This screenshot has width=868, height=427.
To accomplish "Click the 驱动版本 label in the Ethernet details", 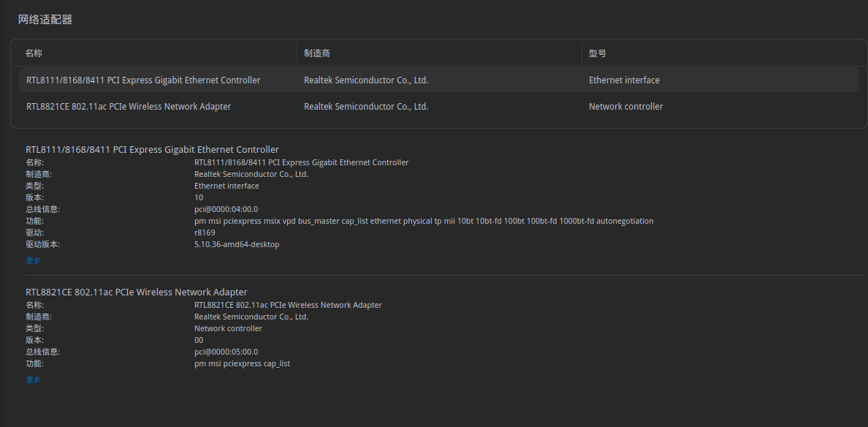I will pos(42,244).
